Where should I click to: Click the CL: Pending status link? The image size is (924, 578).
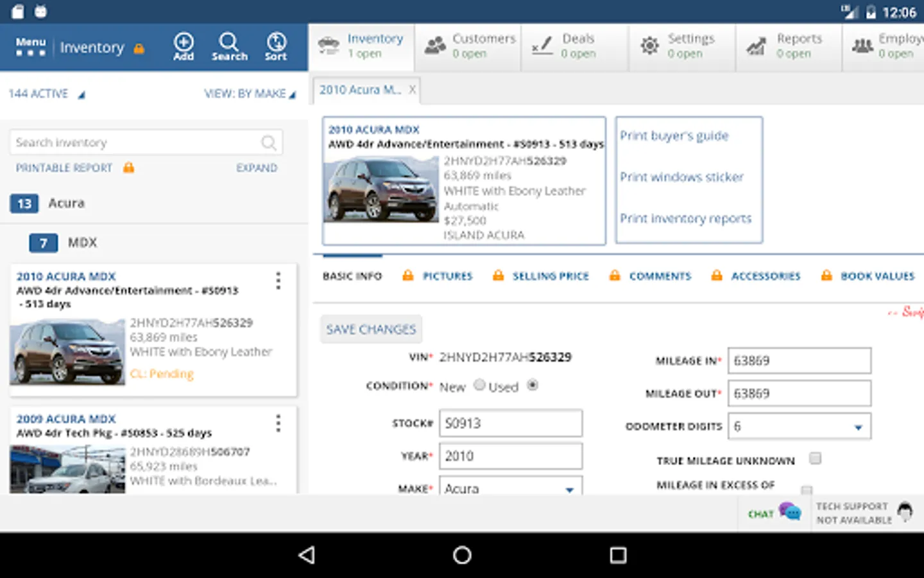[x=162, y=374]
